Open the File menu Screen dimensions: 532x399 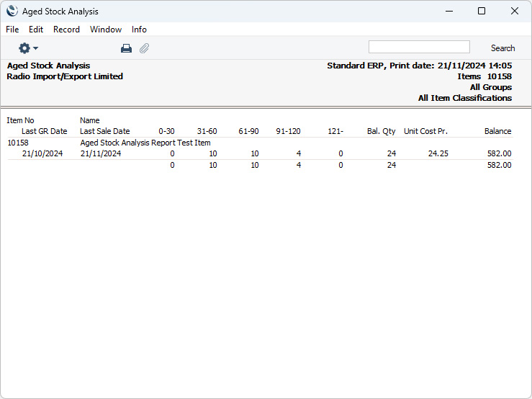click(x=12, y=30)
